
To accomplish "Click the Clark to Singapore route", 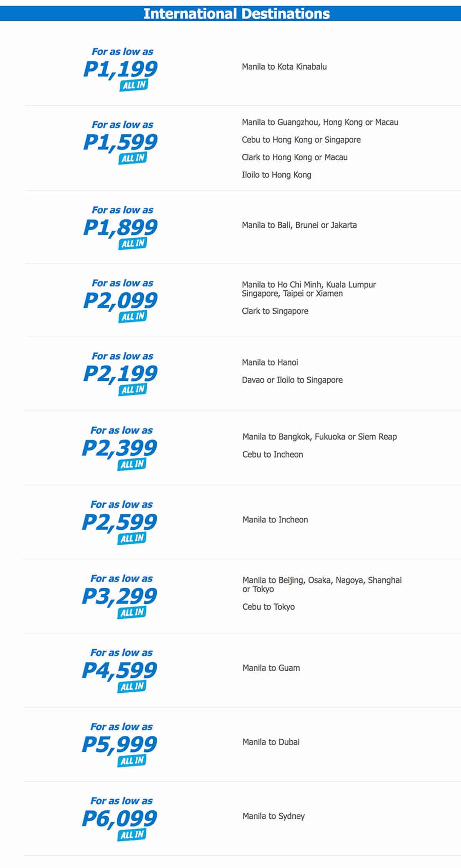I will 275,311.
